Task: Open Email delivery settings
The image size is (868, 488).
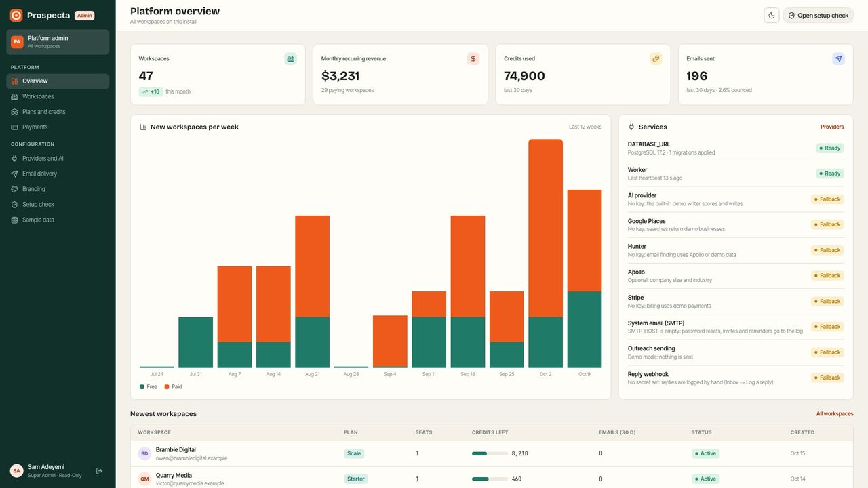Action: [x=58, y=174]
